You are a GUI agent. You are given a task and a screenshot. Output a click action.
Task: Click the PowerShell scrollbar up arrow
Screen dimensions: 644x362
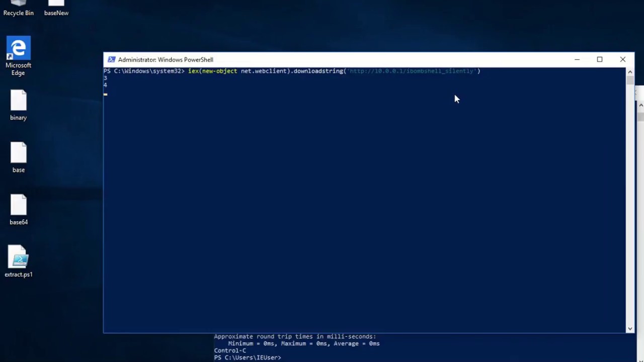(x=630, y=72)
